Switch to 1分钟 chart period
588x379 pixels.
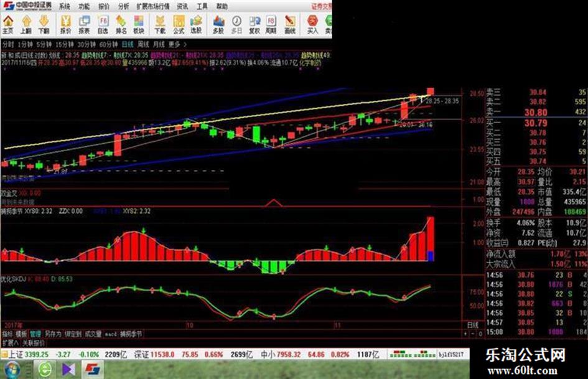coord(25,44)
